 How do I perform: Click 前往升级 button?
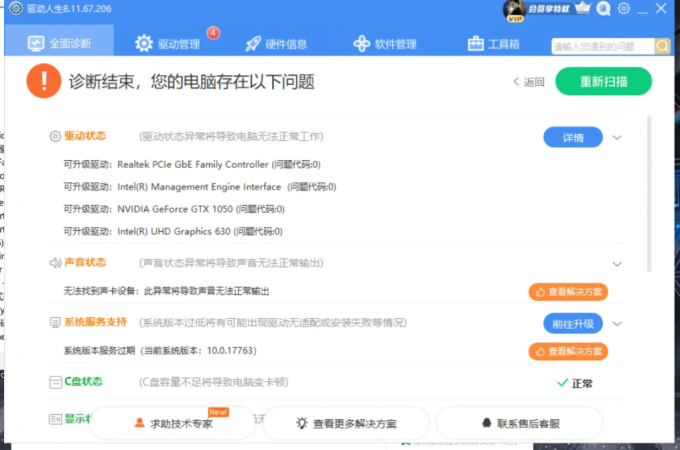[x=573, y=323]
